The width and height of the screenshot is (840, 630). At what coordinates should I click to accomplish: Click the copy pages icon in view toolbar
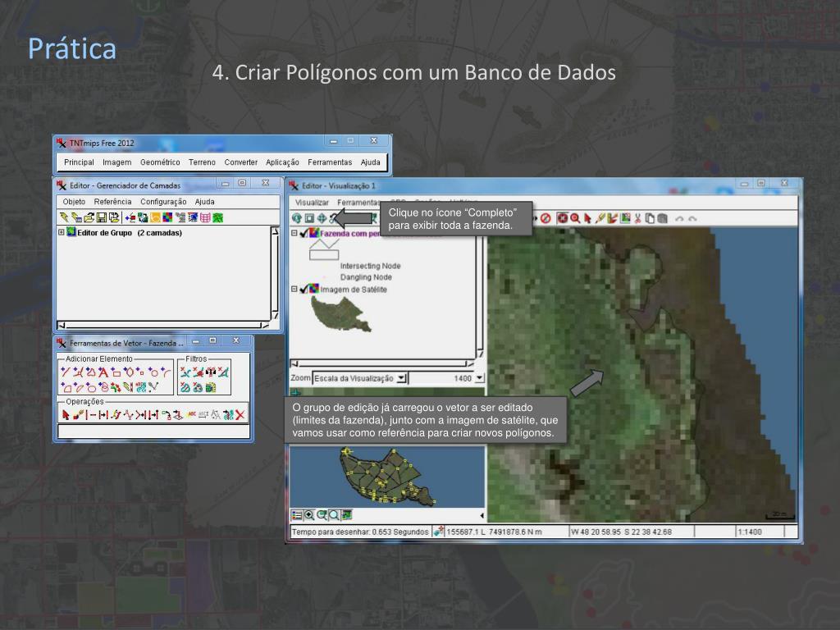pos(650,218)
